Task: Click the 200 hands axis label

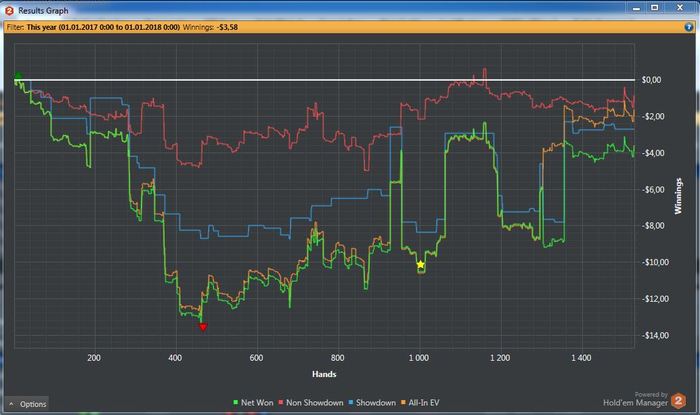Action: pos(94,358)
